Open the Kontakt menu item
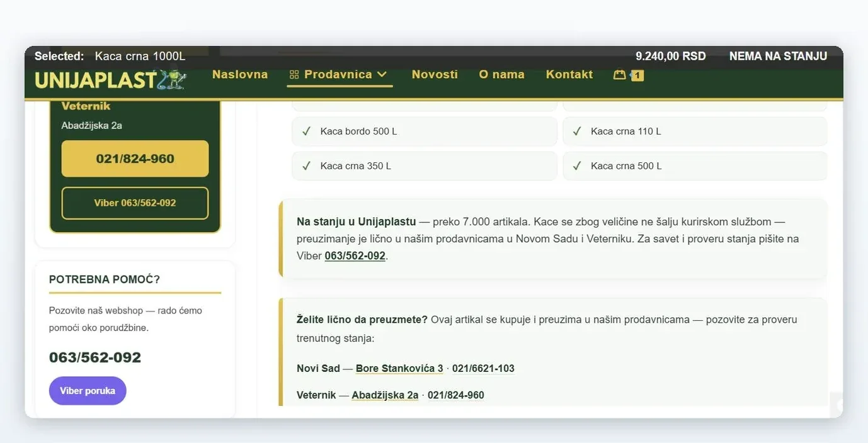The image size is (868, 443). pyautogui.click(x=569, y=74)
